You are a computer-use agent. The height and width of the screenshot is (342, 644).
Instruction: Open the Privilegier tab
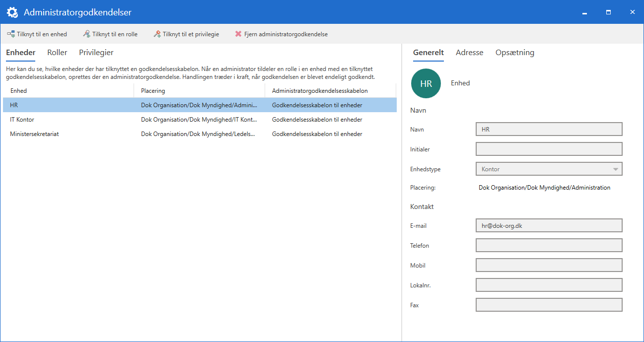click(x=96, y=53)
